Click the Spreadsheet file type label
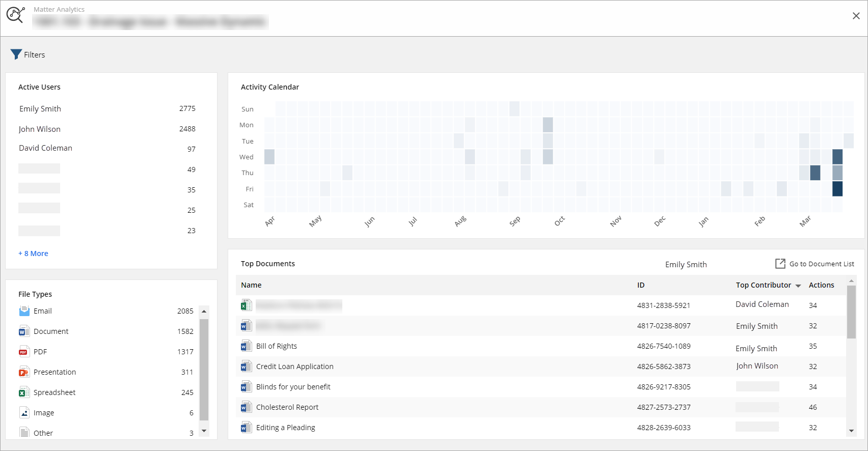 (55, 392)
